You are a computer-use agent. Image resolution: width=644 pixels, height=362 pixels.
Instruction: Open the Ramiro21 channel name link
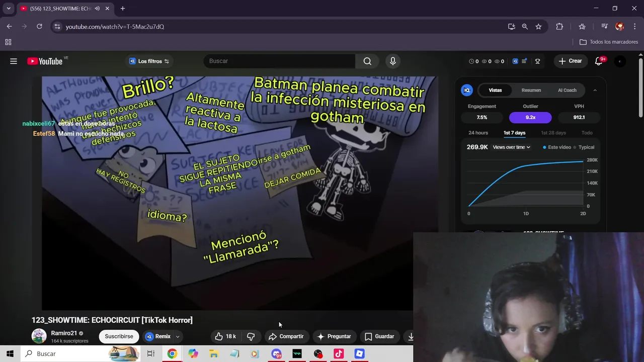coord(64,333)
